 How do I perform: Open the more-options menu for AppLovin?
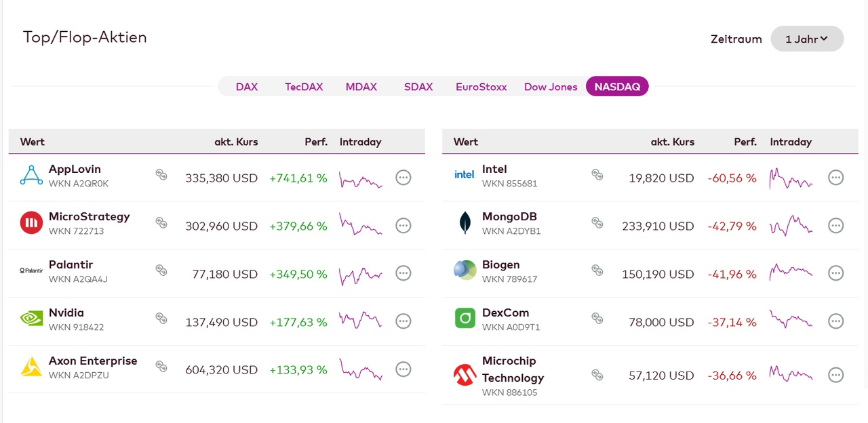403,178
